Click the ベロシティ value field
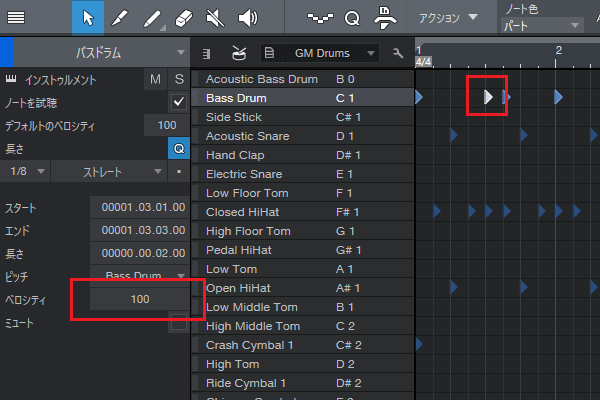 pos(138,299)
